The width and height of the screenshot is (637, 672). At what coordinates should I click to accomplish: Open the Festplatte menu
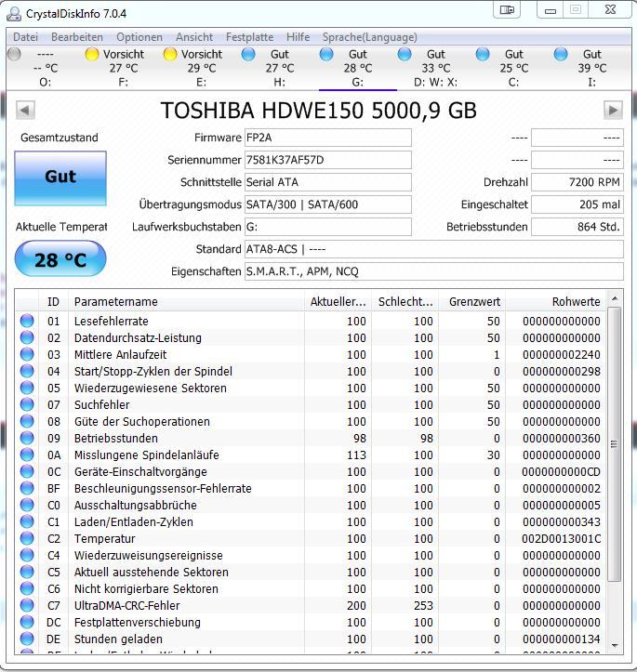pos(249,37)
